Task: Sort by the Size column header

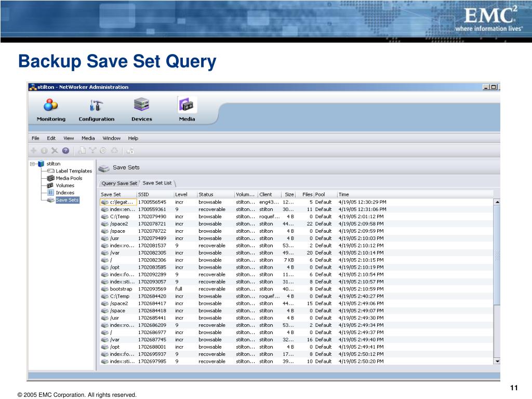Action: 288,194
